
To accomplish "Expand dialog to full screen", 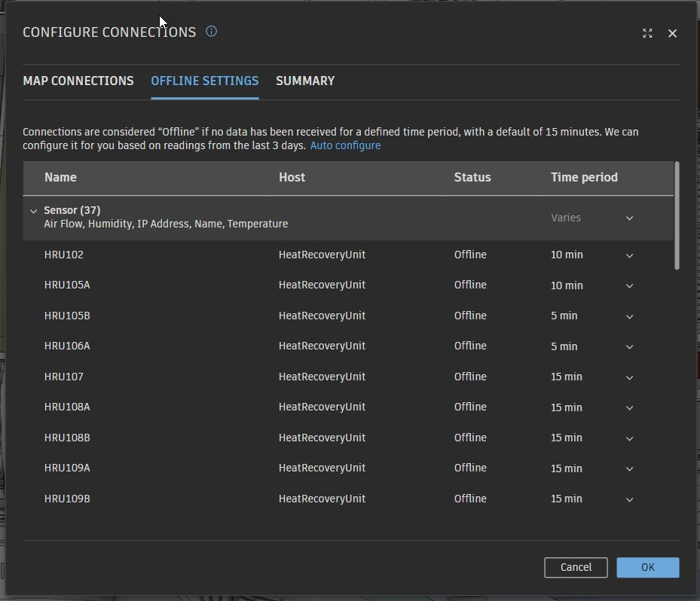I will pos(647,33).
